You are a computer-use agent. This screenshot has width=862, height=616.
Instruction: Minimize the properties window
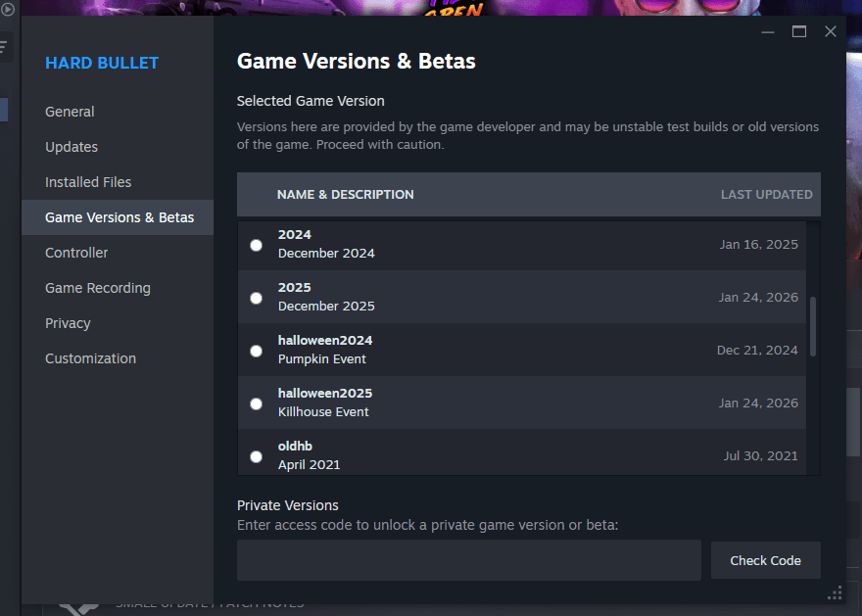pyautogui.click(x=768, y=32)
